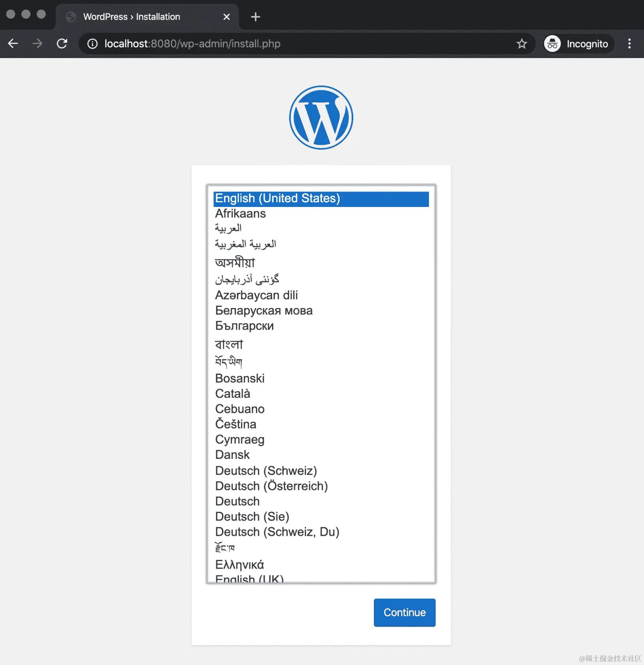Screen dimensions: 644x665
Task: Select Ελληνικά language option
Action: coord(239,564)
